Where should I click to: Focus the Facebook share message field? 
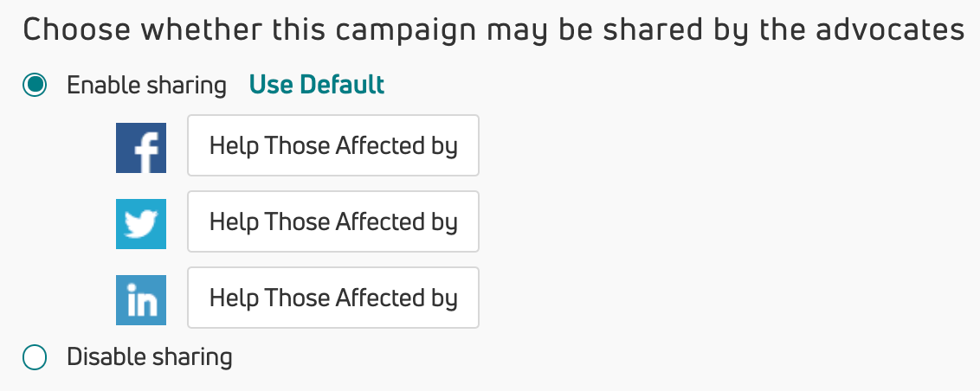click(x=333, y=145)
